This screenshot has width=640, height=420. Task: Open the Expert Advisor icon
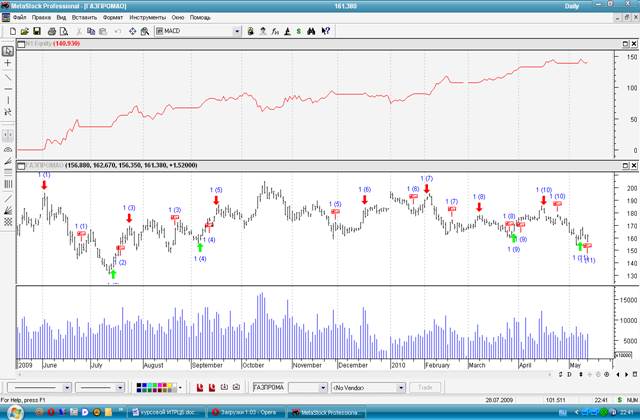point(263,31)
